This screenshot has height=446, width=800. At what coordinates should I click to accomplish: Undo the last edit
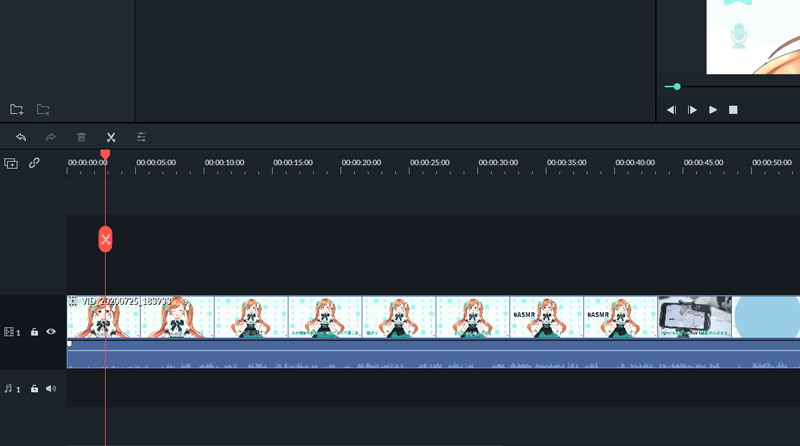[21, 137]
